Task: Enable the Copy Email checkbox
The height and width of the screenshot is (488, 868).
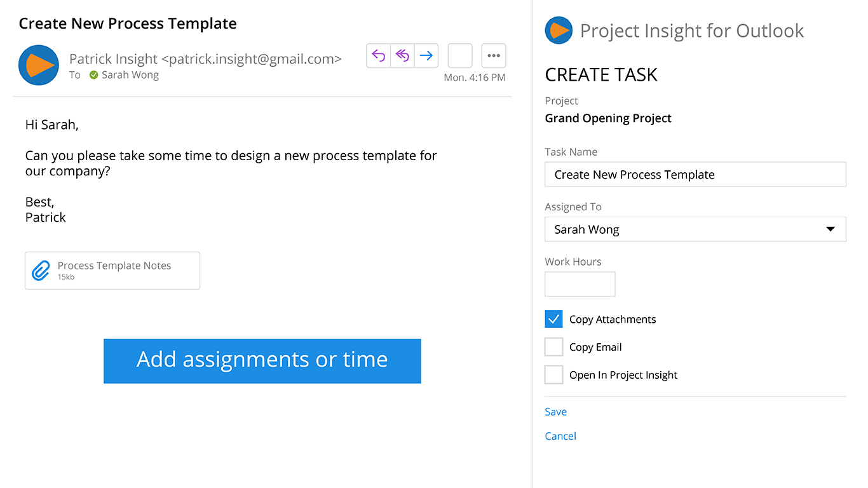Action: click(x=554, y=347)
